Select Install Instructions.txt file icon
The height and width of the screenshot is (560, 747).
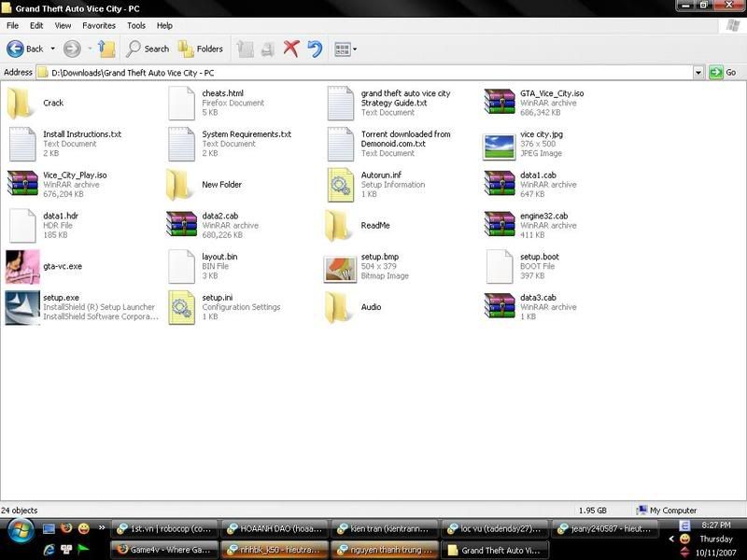click(x=22, y=144)
